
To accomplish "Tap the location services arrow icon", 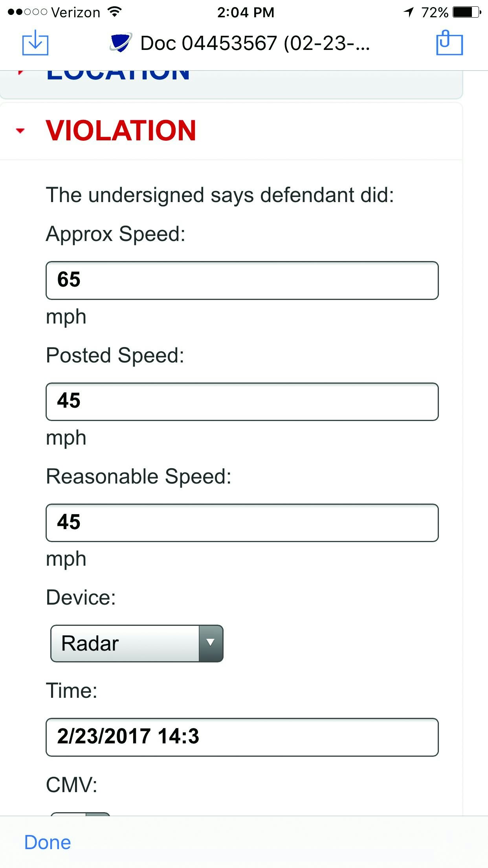I will click(x=409, y=12).
